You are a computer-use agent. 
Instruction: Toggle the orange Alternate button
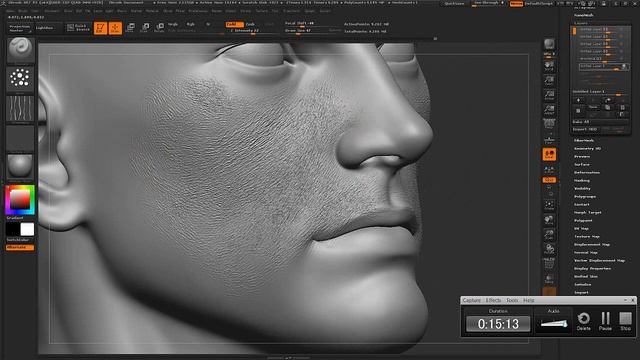pyautogui.click(x=20, y=247)
